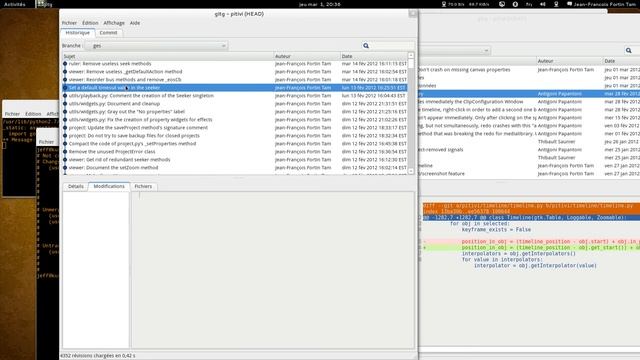This screenshot has width=640, height=360.
Task: Sort commits by Date column header
Action: pyautogui.click(x=373, y=56)
